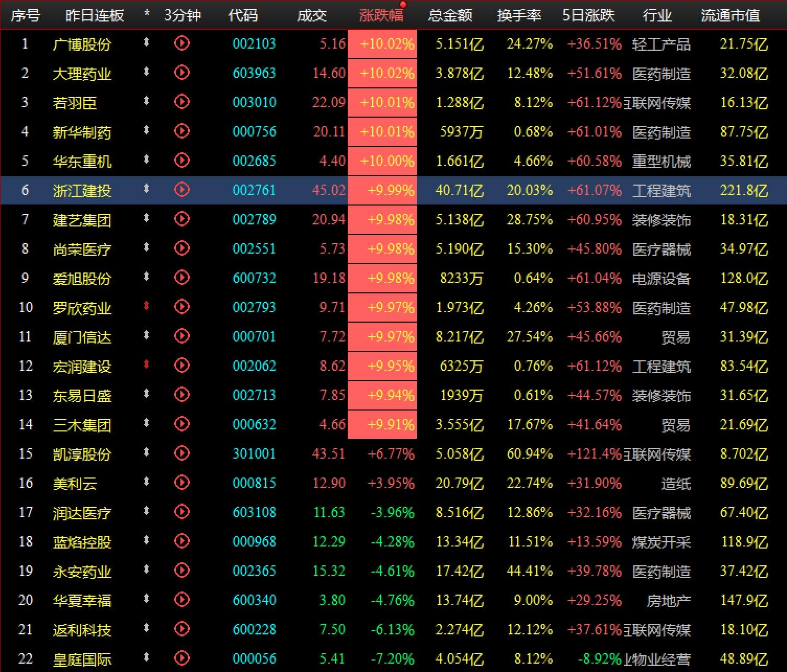Image resolution: width=787 pixels, height=672 pixels.
Task: Select stock name 凯淳股份
Action: (82, 454)
